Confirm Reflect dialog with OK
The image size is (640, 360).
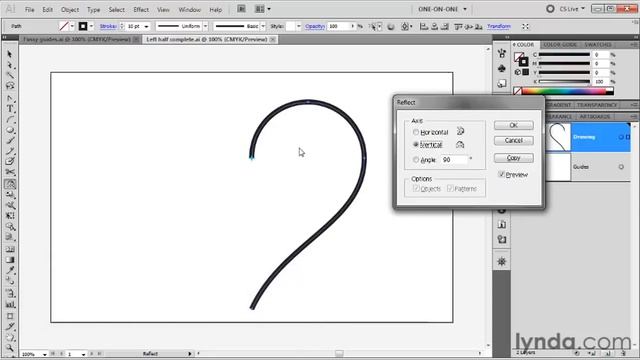pyautogui.click(x=513, y=125)
